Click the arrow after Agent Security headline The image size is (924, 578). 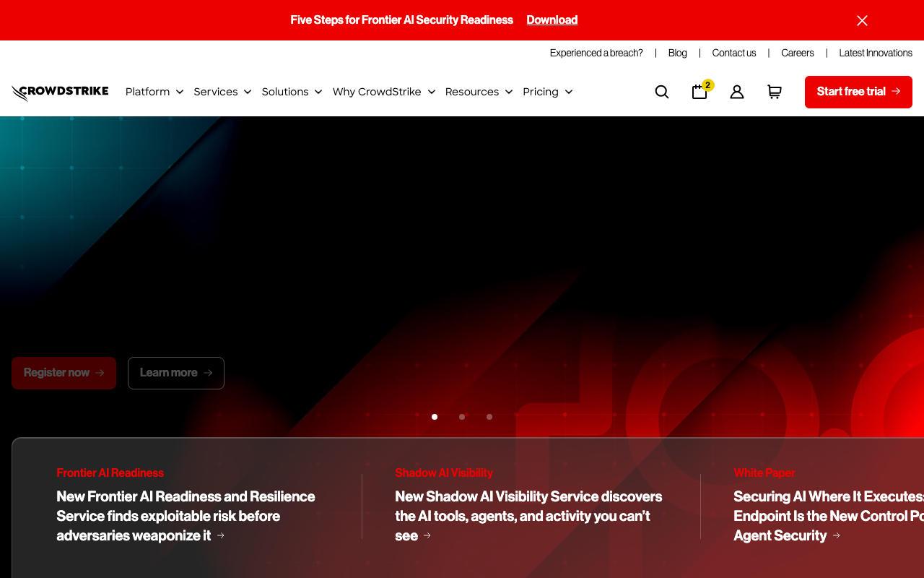(837, 536)
